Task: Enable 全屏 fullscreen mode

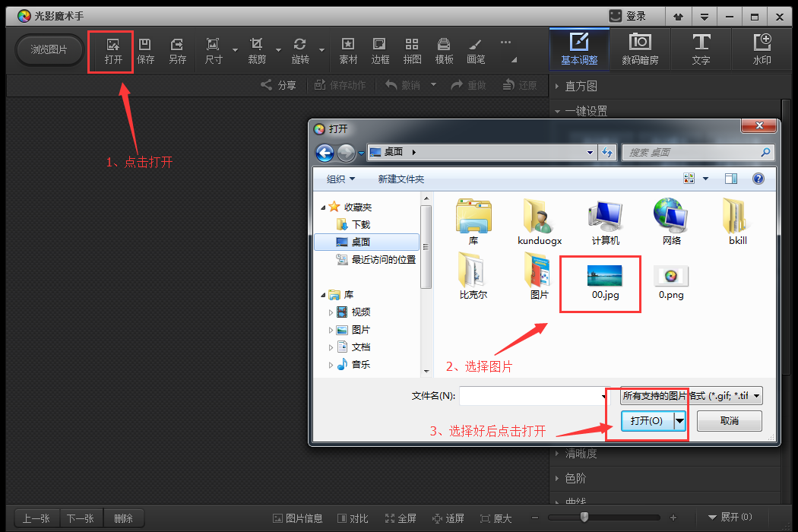Action: 401,518
